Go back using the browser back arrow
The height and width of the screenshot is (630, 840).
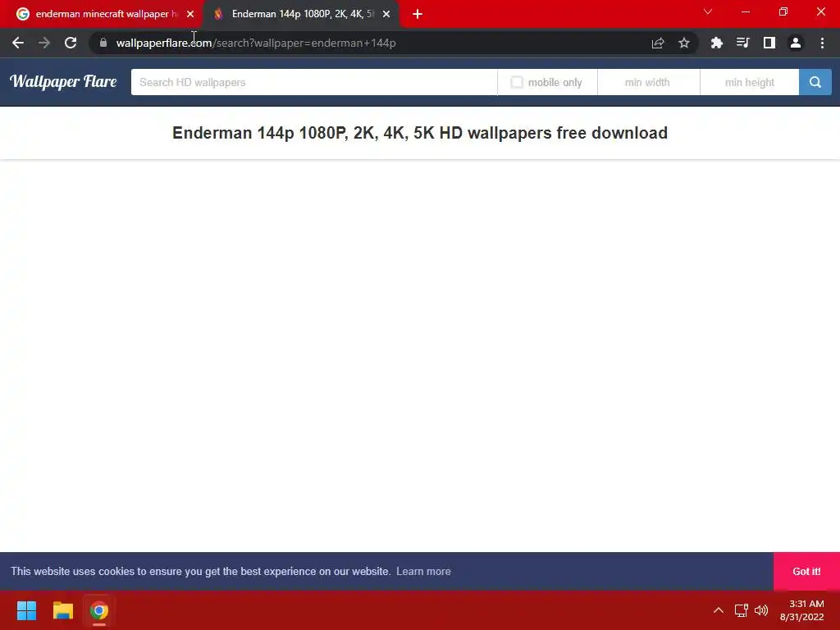18,43
